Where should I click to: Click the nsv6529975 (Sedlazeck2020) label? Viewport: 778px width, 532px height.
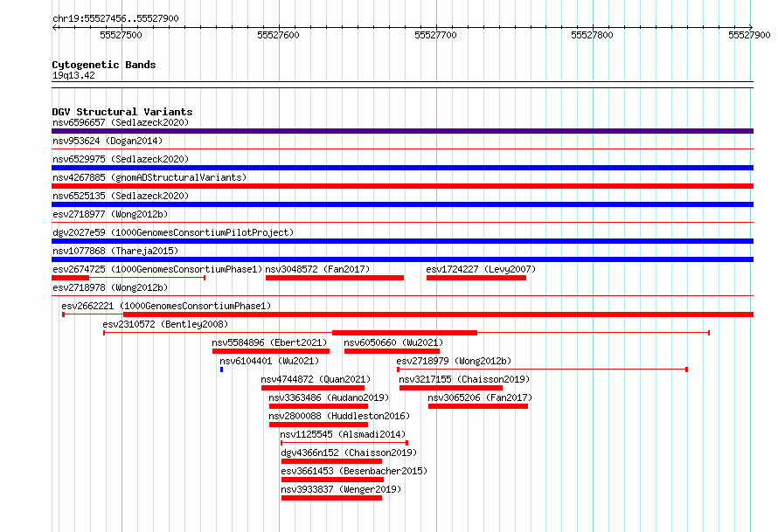pos(121,159)
